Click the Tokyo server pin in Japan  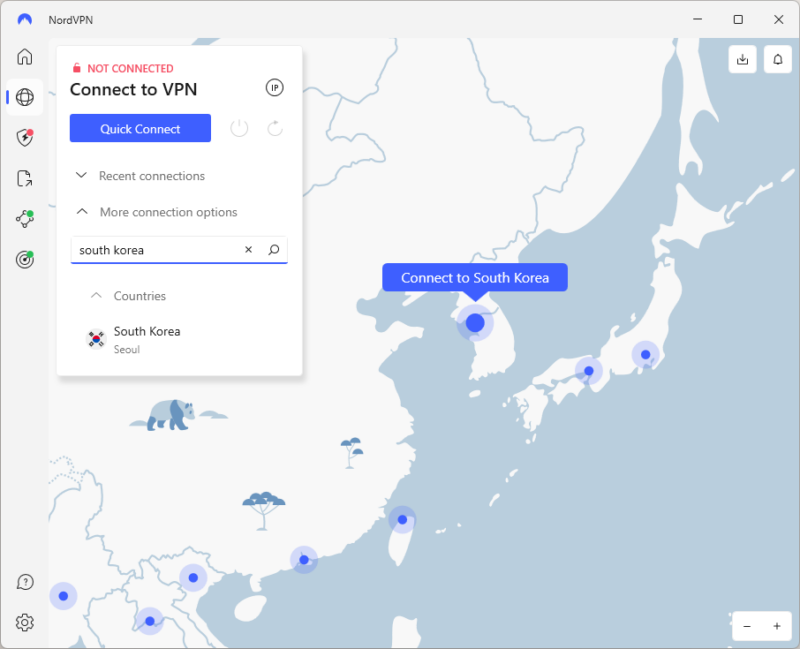[x=645, y=355]
